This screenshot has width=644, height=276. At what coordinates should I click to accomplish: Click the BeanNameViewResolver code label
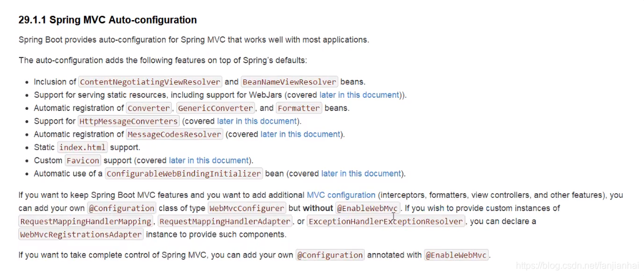point(290,82)
